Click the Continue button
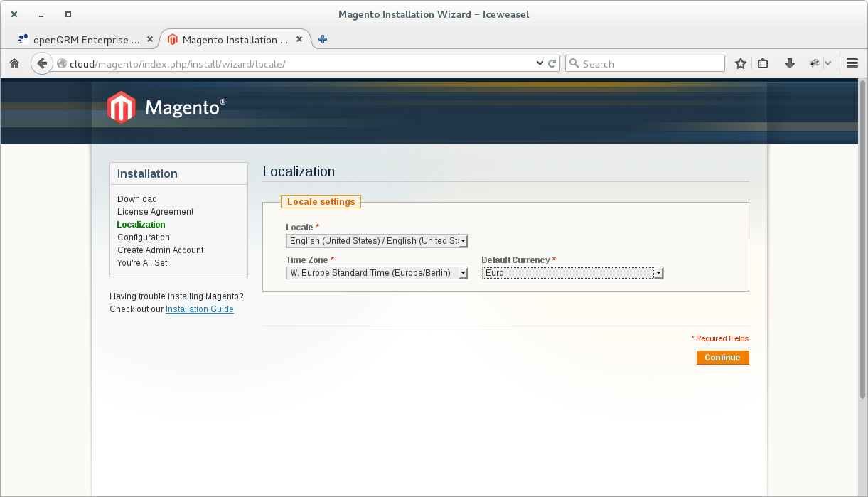The height and width of the screenshot is (497, 868). point(722,358)
